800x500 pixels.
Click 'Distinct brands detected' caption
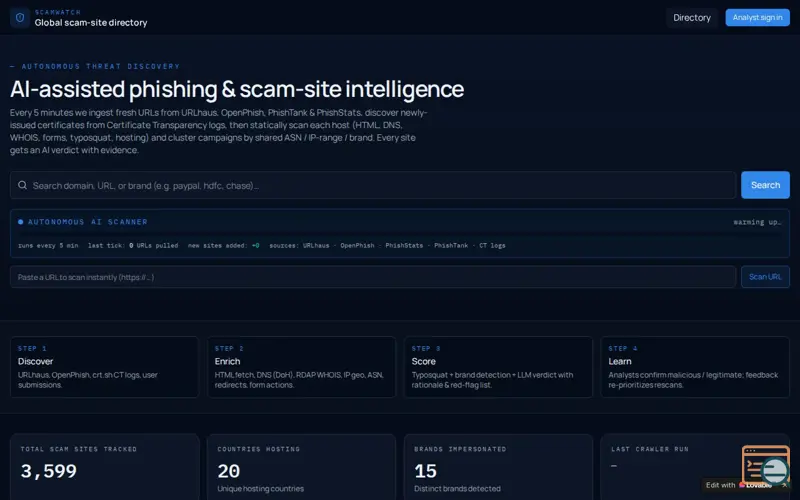457,489
